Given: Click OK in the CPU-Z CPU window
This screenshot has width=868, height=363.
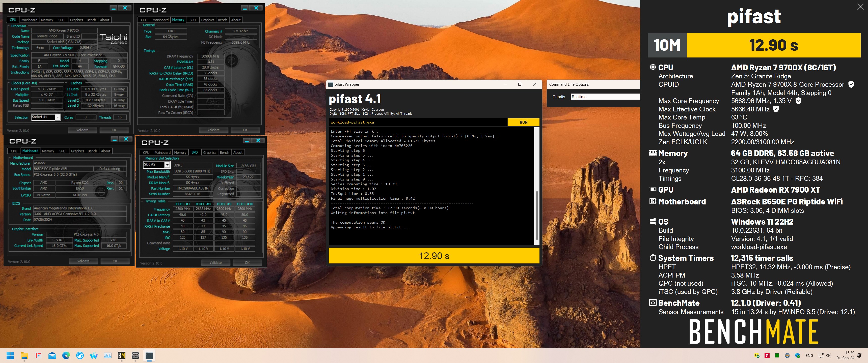Looking at the screenshot, I should pos(114,130).
